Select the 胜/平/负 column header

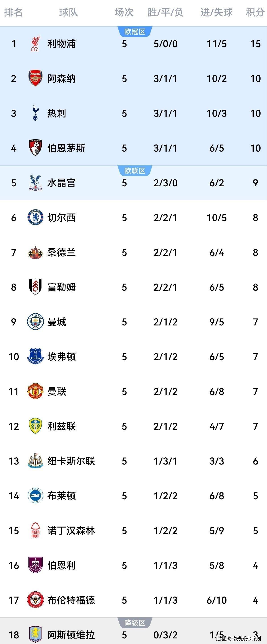pyautogui.click(x=165, y=12)
